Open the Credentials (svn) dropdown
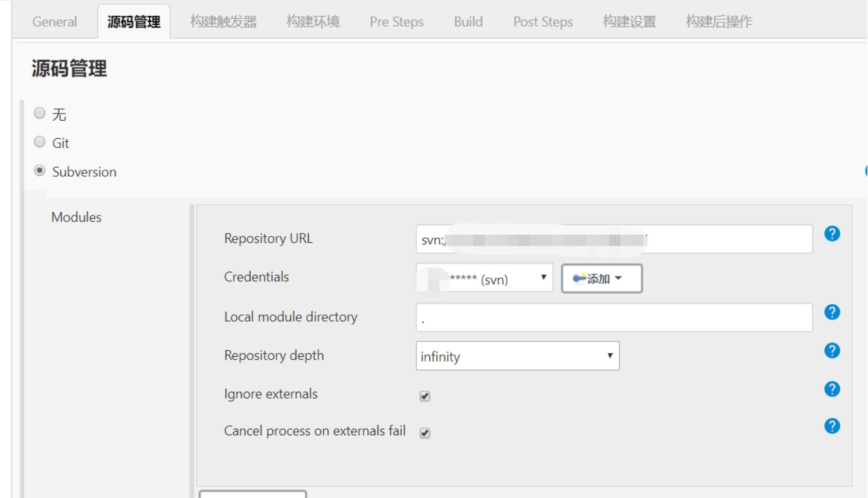 484,278
